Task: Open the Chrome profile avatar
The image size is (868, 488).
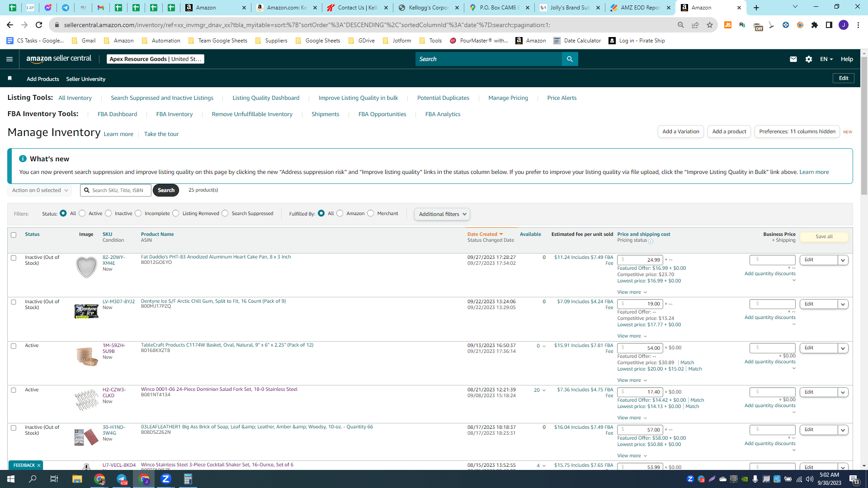Action: [844, 25]
